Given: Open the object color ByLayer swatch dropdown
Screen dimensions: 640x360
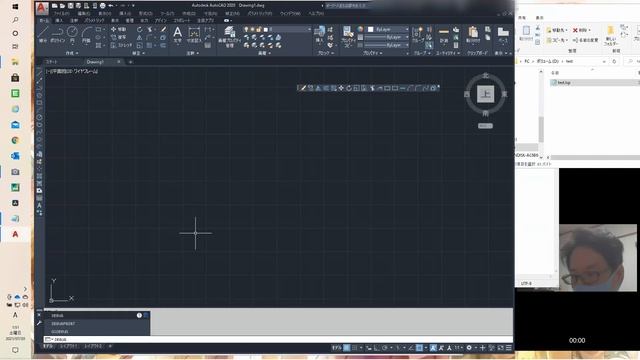Looking at the screenshot, I should 387,29.
